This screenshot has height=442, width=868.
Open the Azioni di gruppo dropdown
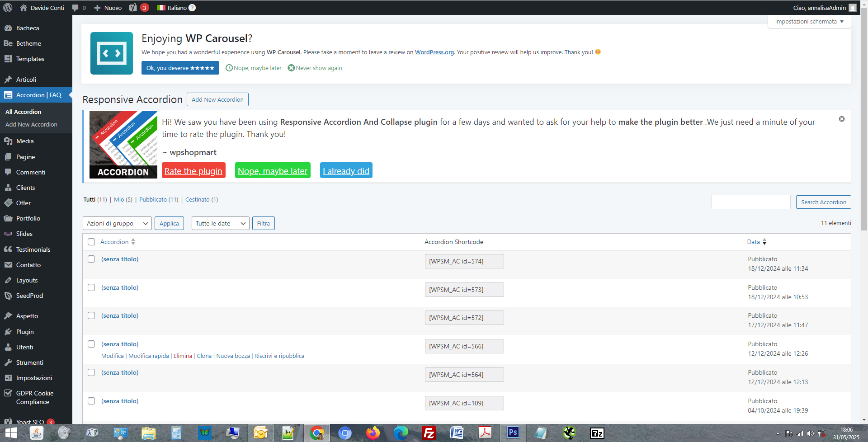(x=117, y=223)
